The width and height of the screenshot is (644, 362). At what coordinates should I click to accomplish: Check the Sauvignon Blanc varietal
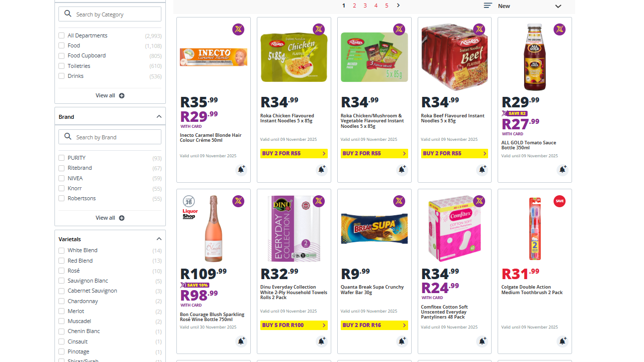tap(61, 281)
